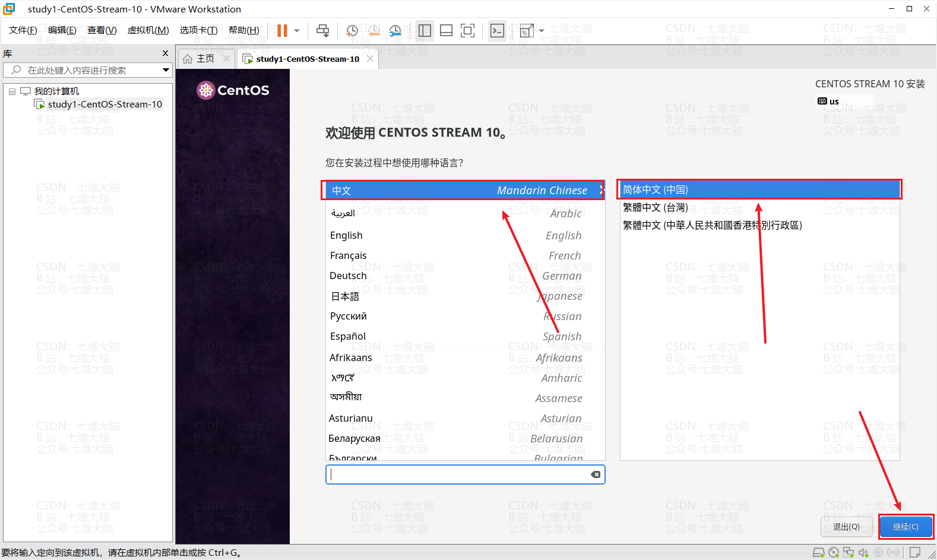
Task: Click the stretch guest display icon
Action: pyautogui.click(x=526, y=30)
